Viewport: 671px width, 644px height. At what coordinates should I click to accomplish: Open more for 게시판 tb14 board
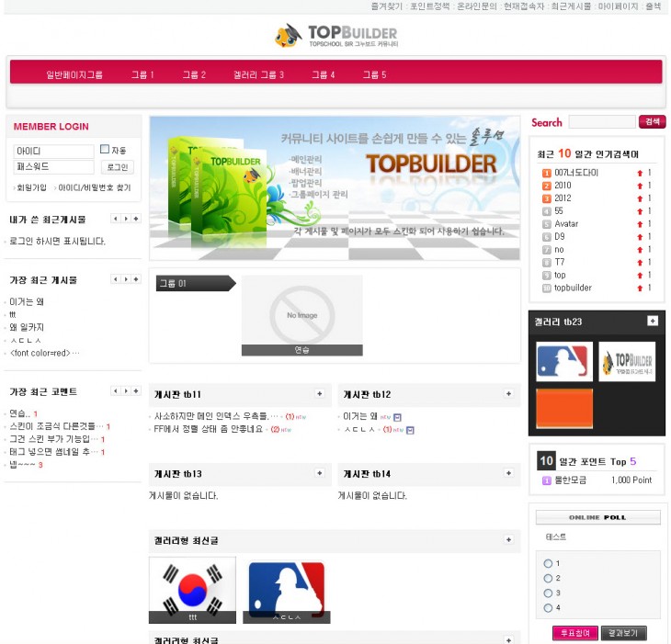tap(508, 473)
